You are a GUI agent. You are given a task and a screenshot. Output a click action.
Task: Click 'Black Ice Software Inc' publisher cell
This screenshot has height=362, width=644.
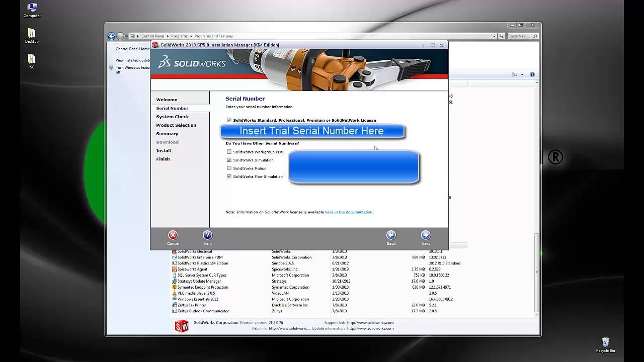pyautogui.click(x=290, y=305)
